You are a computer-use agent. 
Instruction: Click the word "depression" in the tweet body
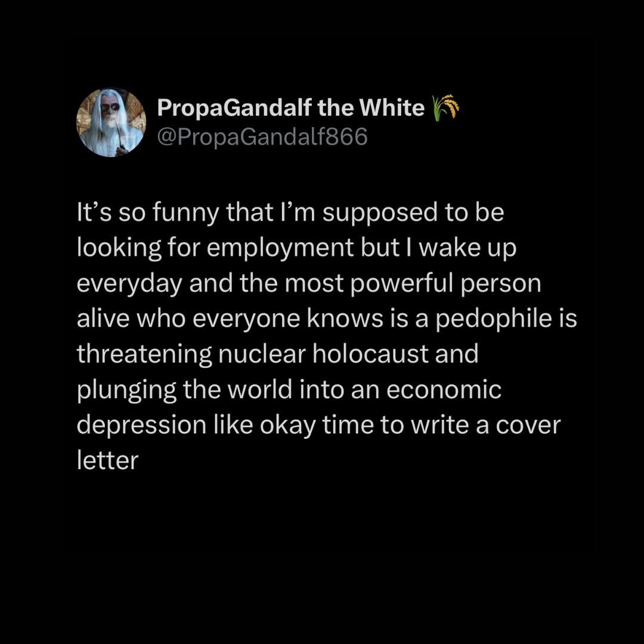click(x=141, y=426)
